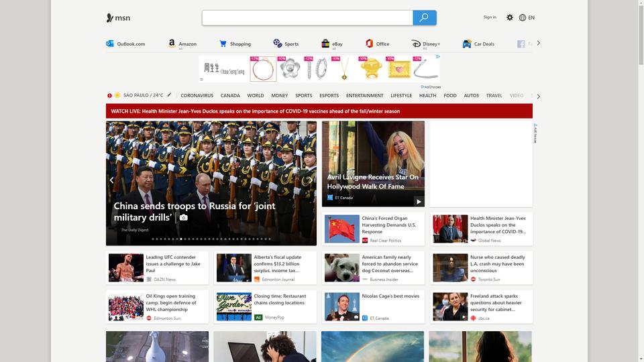Expand the shortcuts row right chevron
The image size is (644, 362).
point(538,43)
